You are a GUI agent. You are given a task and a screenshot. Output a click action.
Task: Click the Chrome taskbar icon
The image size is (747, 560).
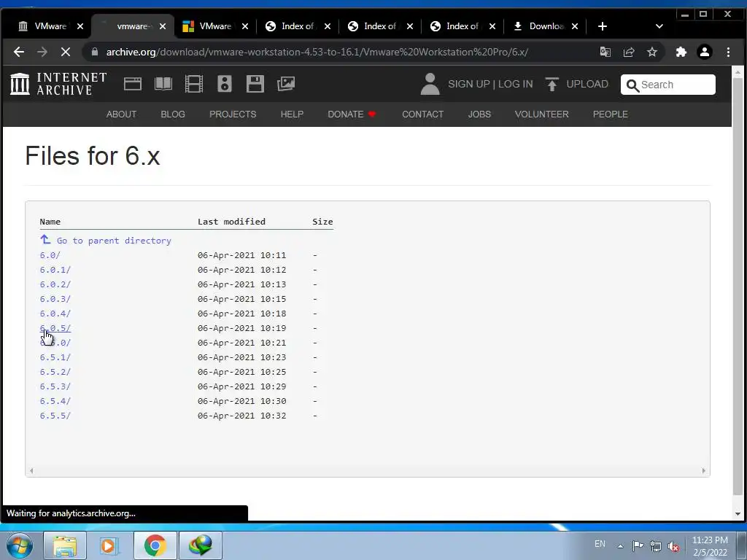(x=155, y=545)
